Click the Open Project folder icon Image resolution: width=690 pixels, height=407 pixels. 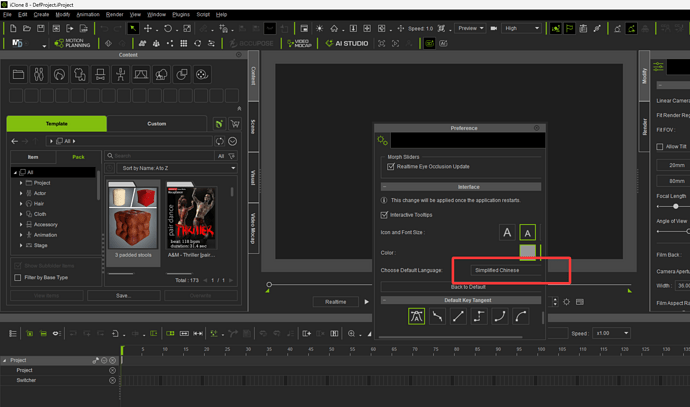point(27,28)
